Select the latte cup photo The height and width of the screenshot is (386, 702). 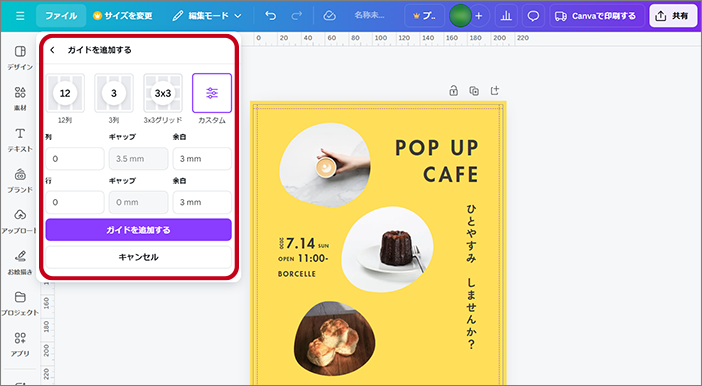click(x=325, y=165)
